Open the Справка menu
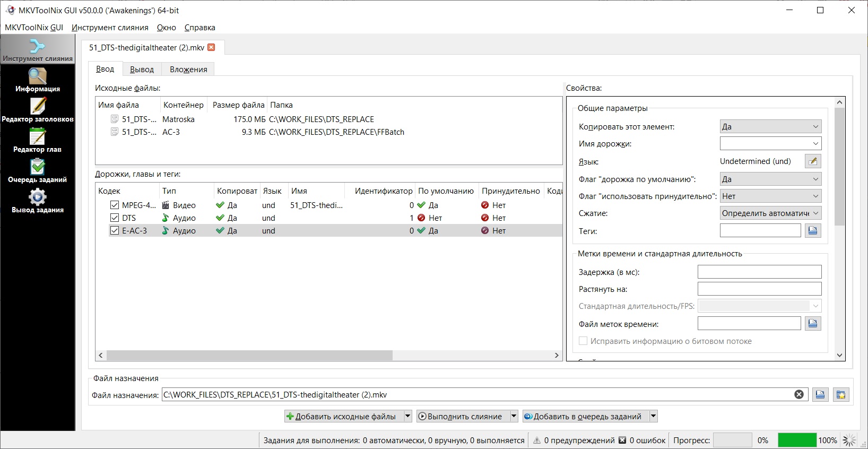The image size is (868, 449). (x=199, y=28)
